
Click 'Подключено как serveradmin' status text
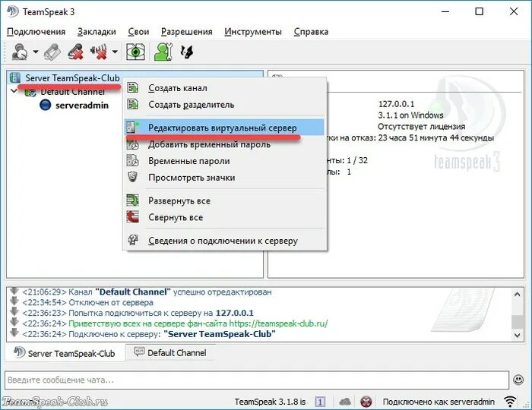pyautogui.click(x=439, y=402)
